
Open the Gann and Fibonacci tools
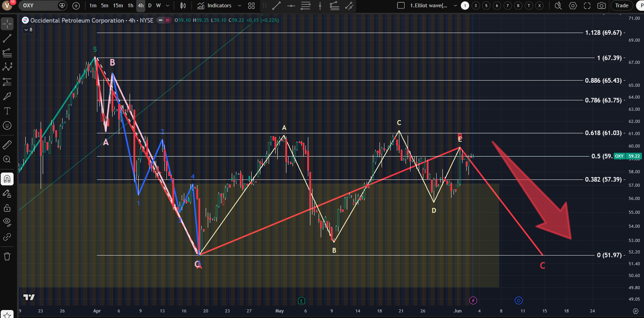7,53
